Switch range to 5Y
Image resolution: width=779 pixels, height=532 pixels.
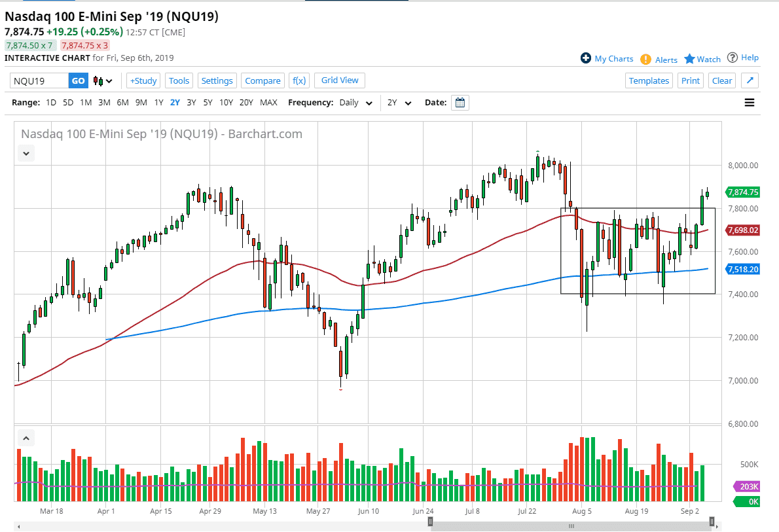click(x=208, y=103)
